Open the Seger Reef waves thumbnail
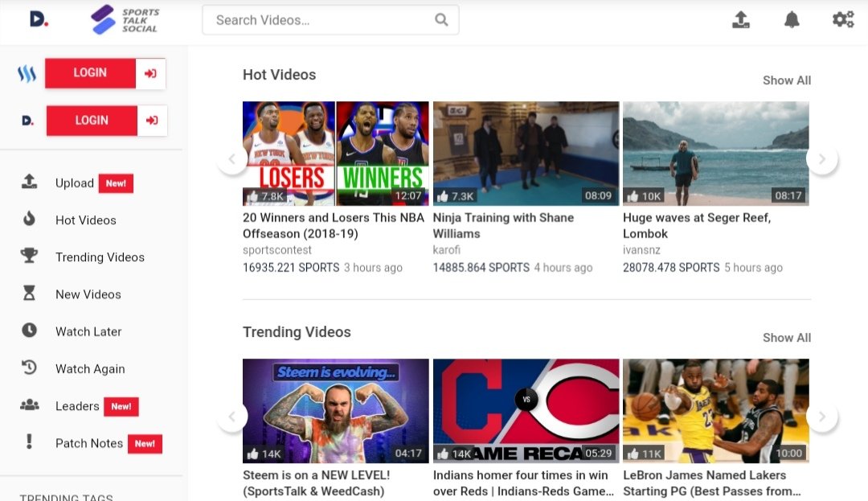The width and height of the screenshot is (868, 501). pos(716,154)
